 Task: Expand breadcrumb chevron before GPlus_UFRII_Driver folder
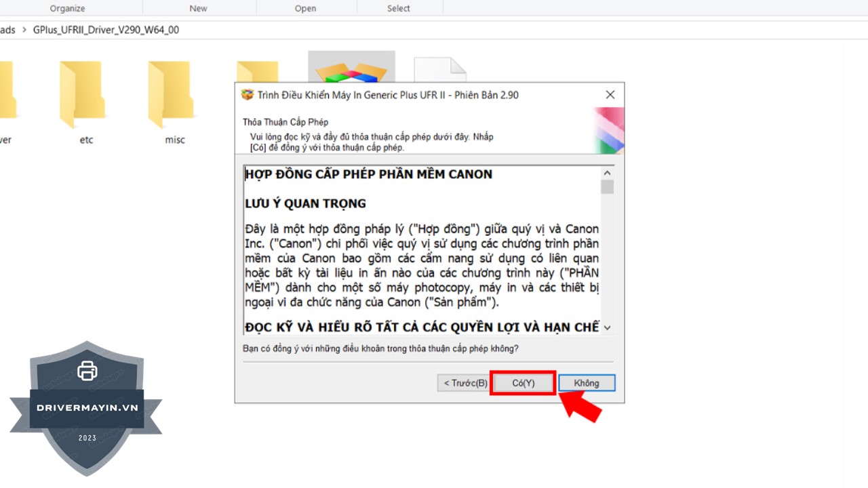pyautogui.click(x=25, y=30)
